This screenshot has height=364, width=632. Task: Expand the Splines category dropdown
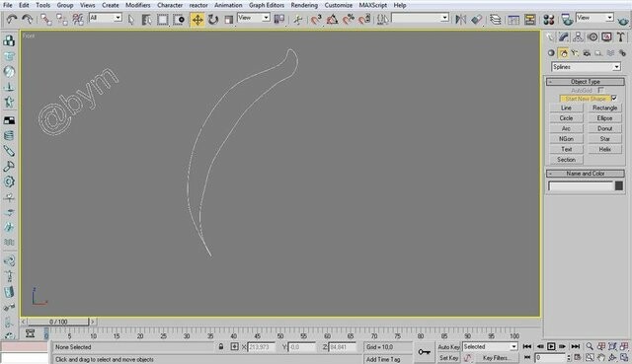point(586,67)
